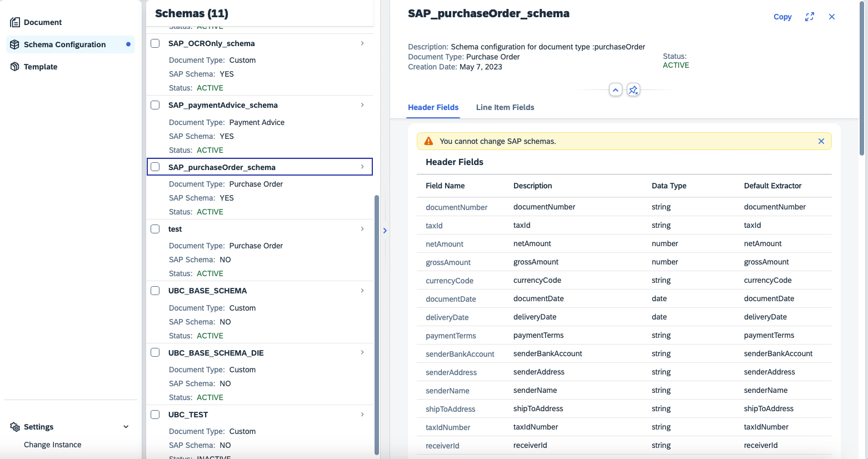Open the taxId field link
The height and width of the screenshot is (459, 868).
435,226
